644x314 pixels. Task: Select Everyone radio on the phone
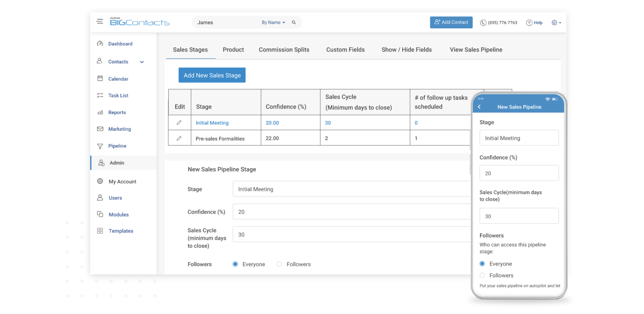(482, 264)
